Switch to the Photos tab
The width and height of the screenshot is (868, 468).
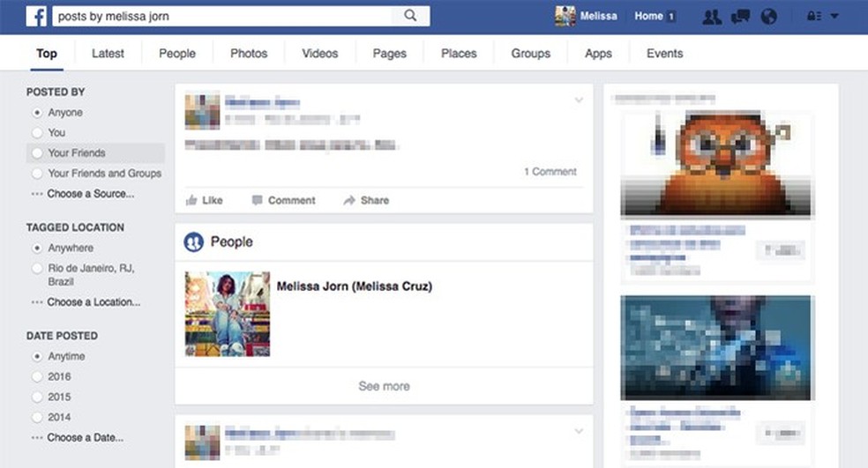249,54
